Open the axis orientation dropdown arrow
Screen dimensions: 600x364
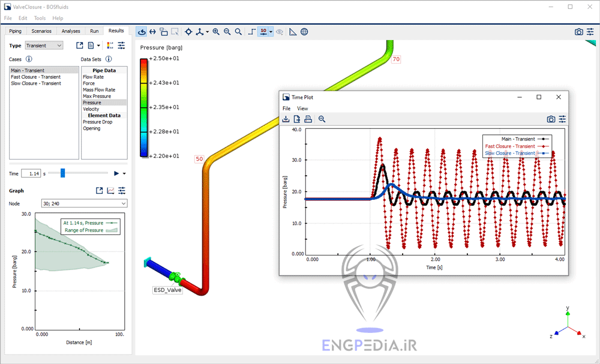[x=208, y=32]
